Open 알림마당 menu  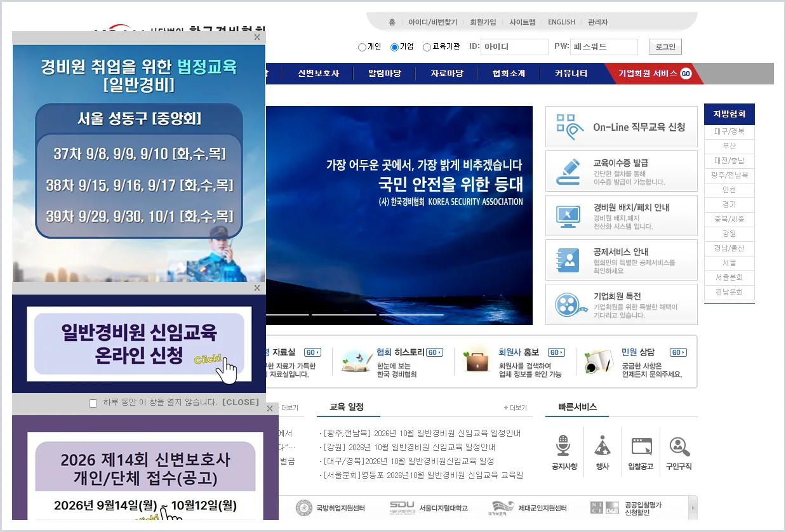(385, 74)
